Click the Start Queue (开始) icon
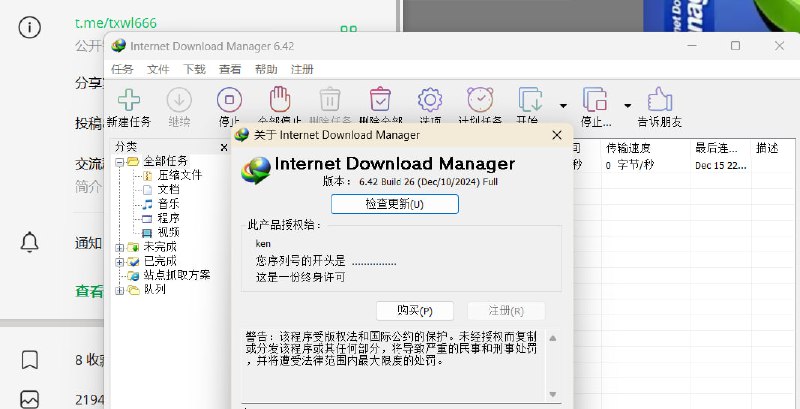Image resolution: width=800 pixels, height=409 pixels. [531, 99]
